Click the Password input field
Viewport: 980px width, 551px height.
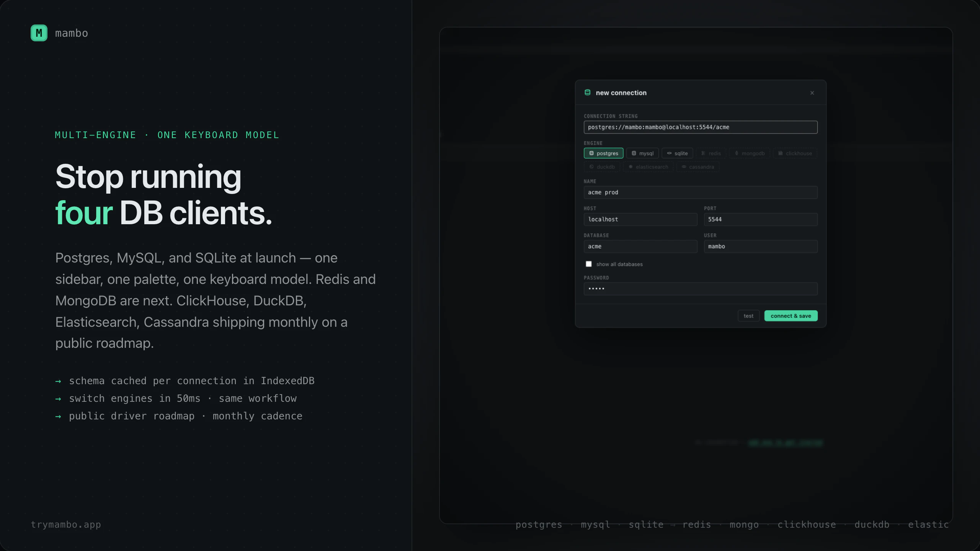click(701, 289)
